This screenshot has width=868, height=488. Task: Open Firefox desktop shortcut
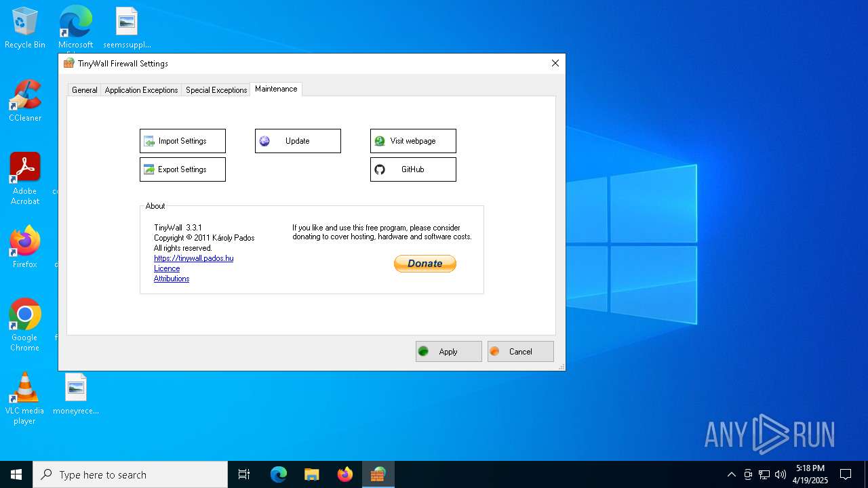(25, 247)
